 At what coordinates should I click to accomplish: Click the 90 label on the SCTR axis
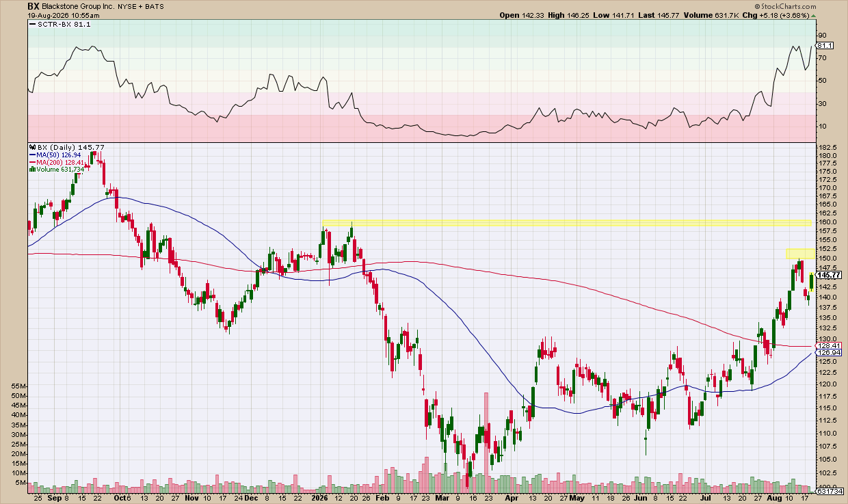tap(823, 36)
